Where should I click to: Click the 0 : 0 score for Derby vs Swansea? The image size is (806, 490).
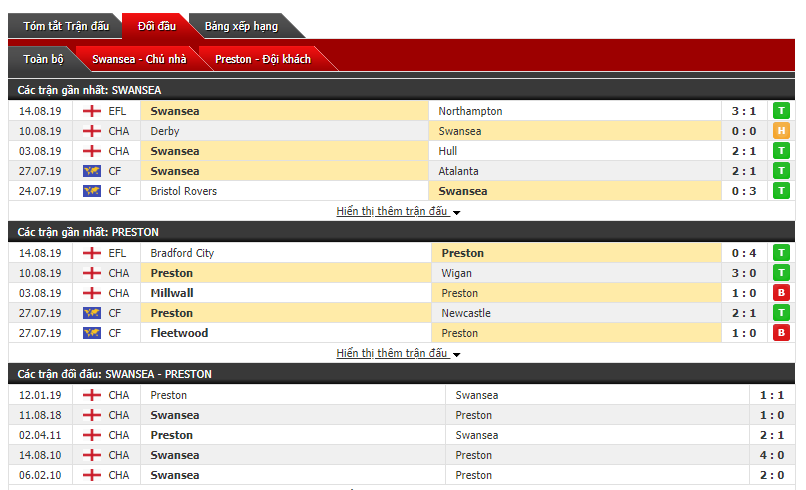click(744, 131)
